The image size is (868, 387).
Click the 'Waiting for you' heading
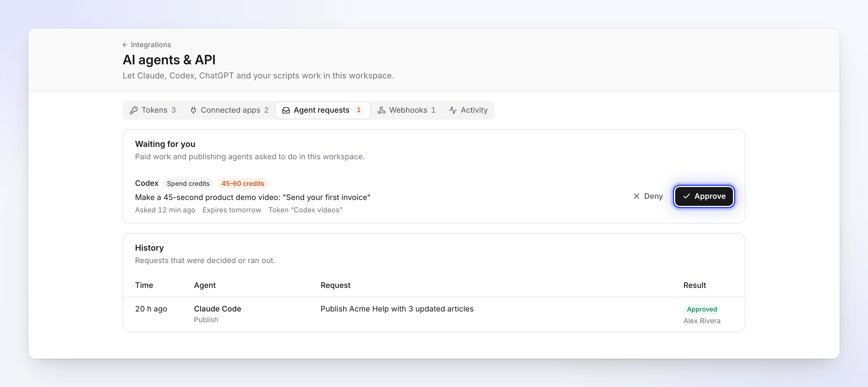(165, 144)
